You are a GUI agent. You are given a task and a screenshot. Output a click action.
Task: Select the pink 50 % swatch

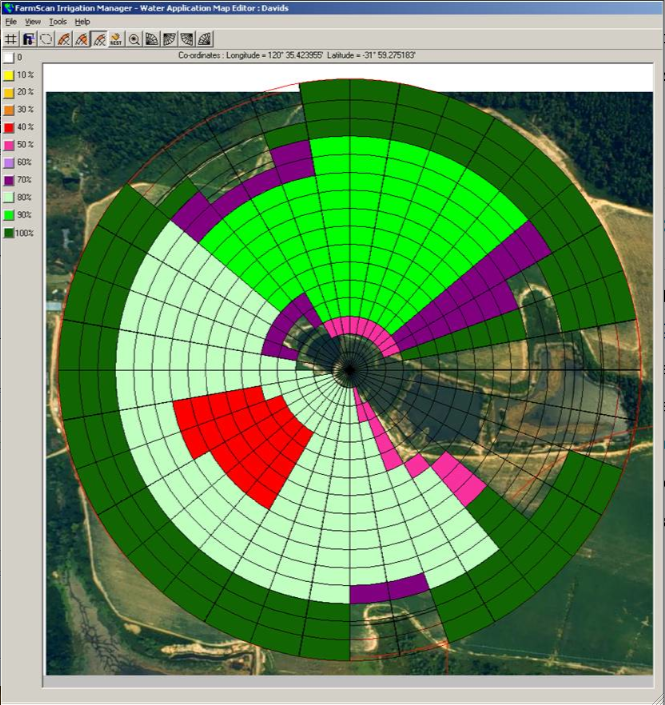(x=7, y=145)
